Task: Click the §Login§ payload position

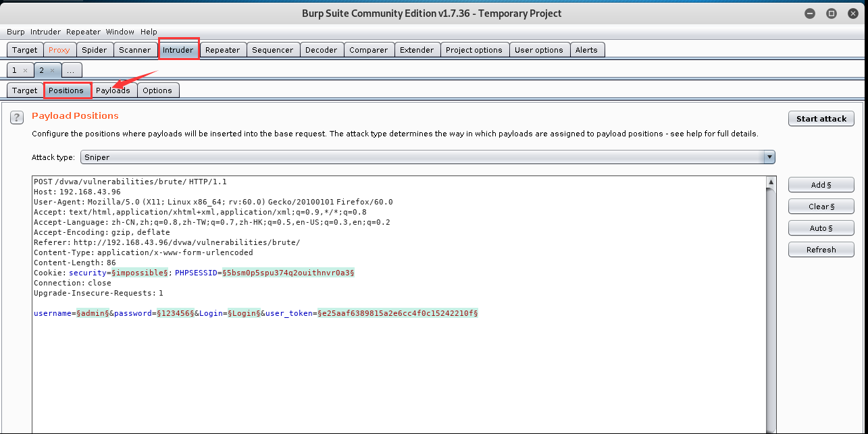Action: [245, 314]
